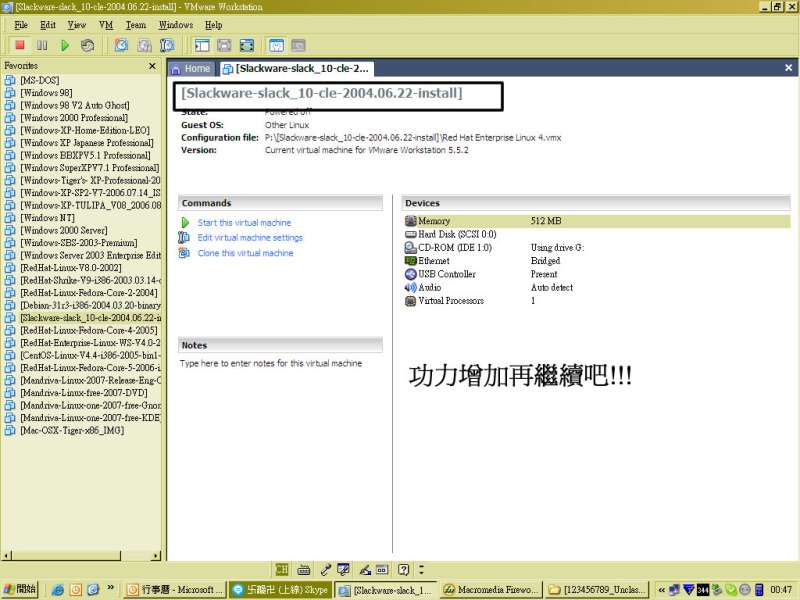Viewport: 800px width, 600px height.
Task: Click Start this virtual machine link
Action: pyautogui.click(x=244, y=223)
